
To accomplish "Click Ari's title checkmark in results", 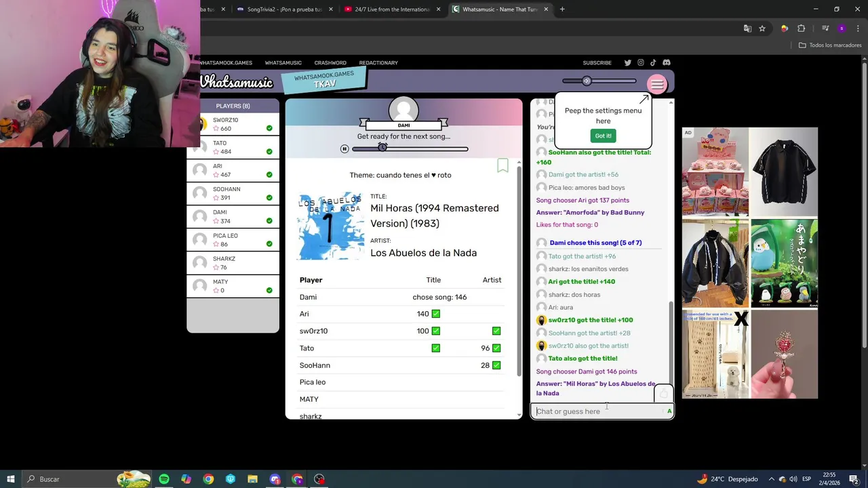I will [435, 314].
